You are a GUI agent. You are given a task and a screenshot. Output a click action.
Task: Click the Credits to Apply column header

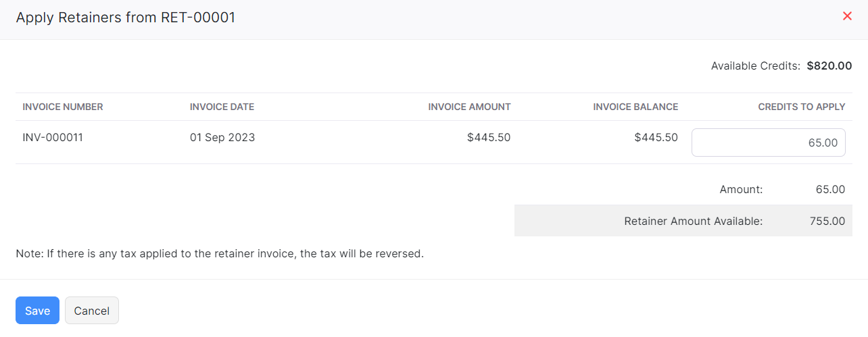point(801,107)
